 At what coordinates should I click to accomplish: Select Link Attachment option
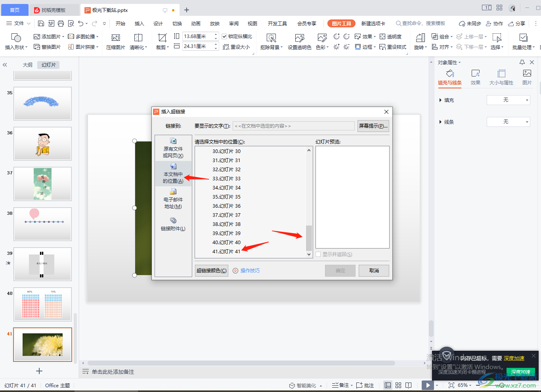pos(173,224)
